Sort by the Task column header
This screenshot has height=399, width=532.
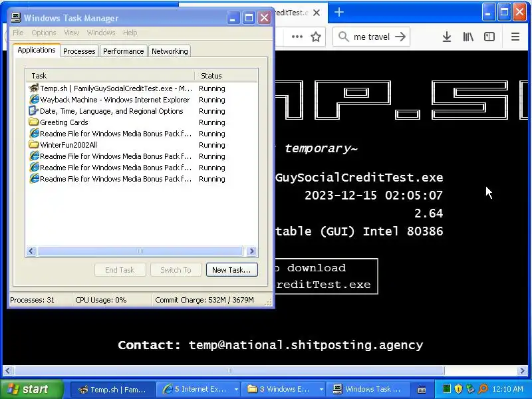coord(110,76)
